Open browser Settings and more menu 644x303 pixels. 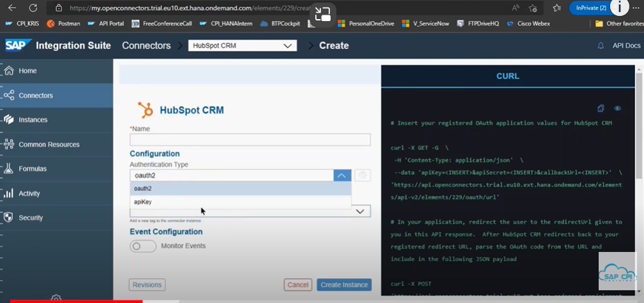636,8
